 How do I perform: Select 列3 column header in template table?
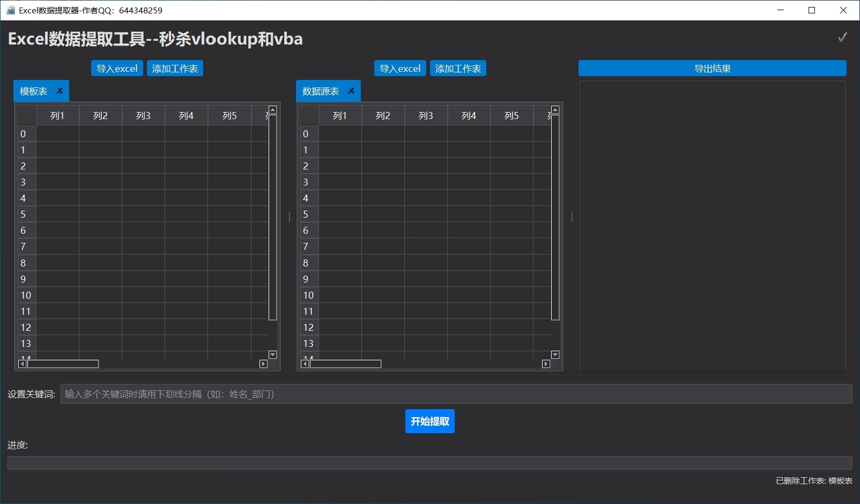[143, 116]
